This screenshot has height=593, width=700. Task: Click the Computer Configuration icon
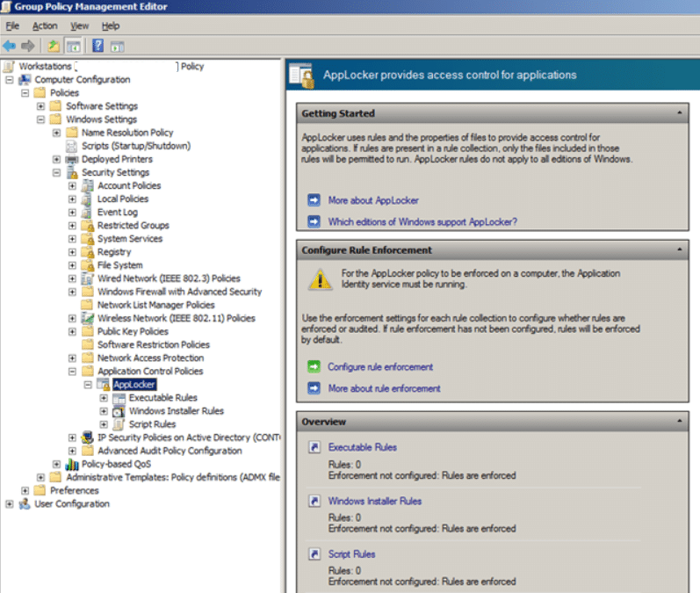click(x=24, y=79)
